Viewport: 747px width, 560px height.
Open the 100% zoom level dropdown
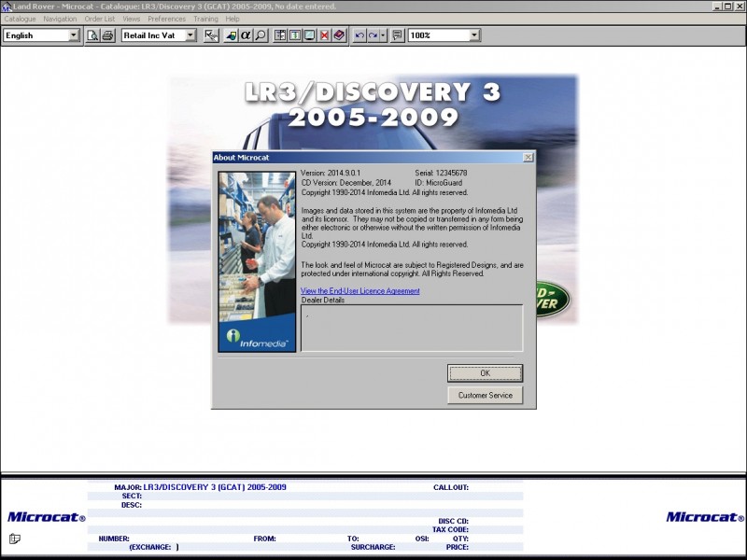click(444, 35)
